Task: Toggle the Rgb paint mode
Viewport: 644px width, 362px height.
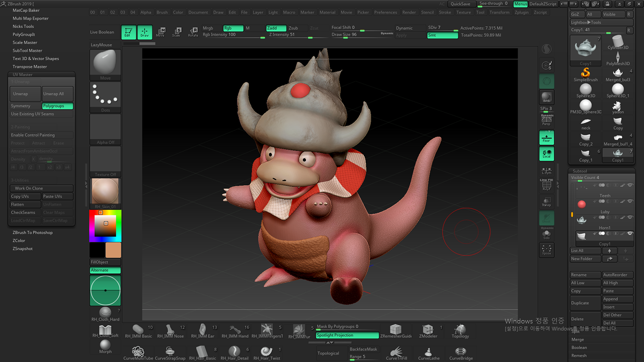Action: (234, 28)
